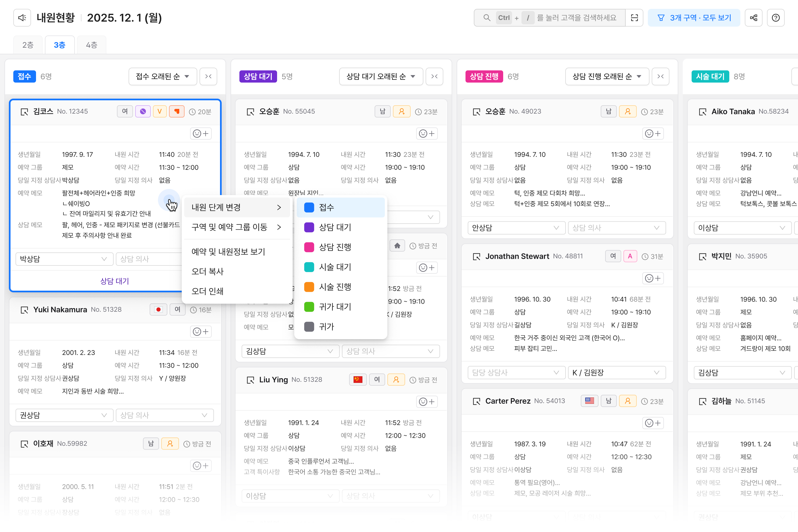This screenshot has height=532, width=798.
Task: Open 김코스 detail via card popout icon
Action: pyautogui.click(x=24, y=112)
